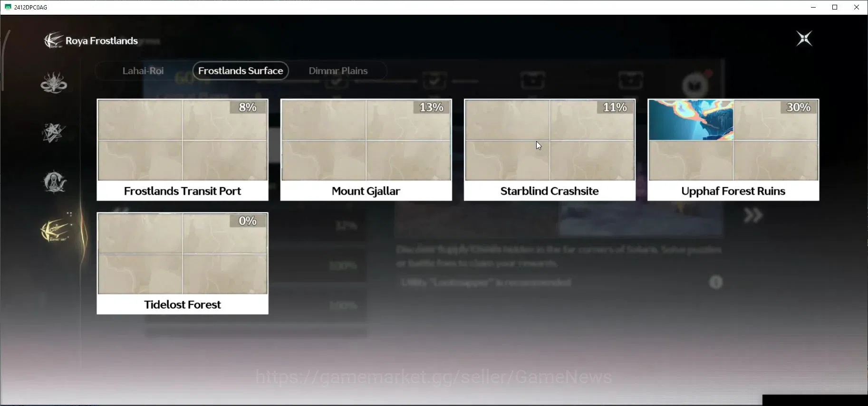Viewport: 868px width, 406px height.
Task: Open the Tidelost Forest map card
Action: point(183,263)
